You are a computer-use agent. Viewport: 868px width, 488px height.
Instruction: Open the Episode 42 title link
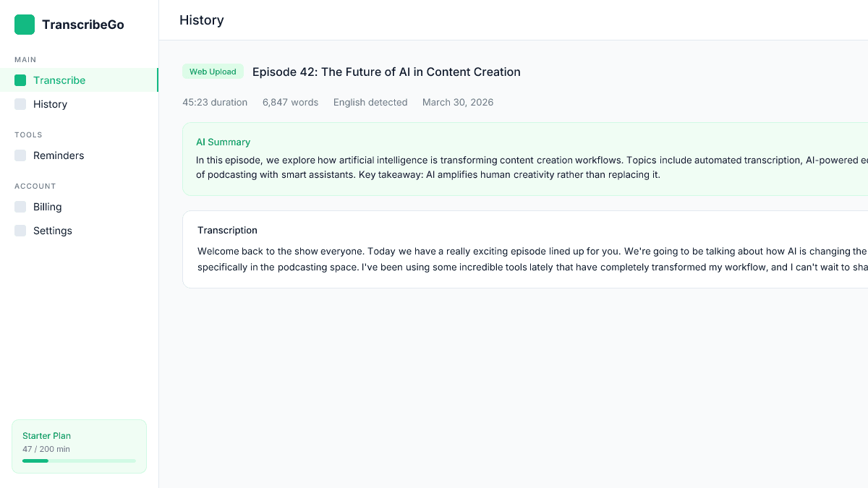click(386, 72)
